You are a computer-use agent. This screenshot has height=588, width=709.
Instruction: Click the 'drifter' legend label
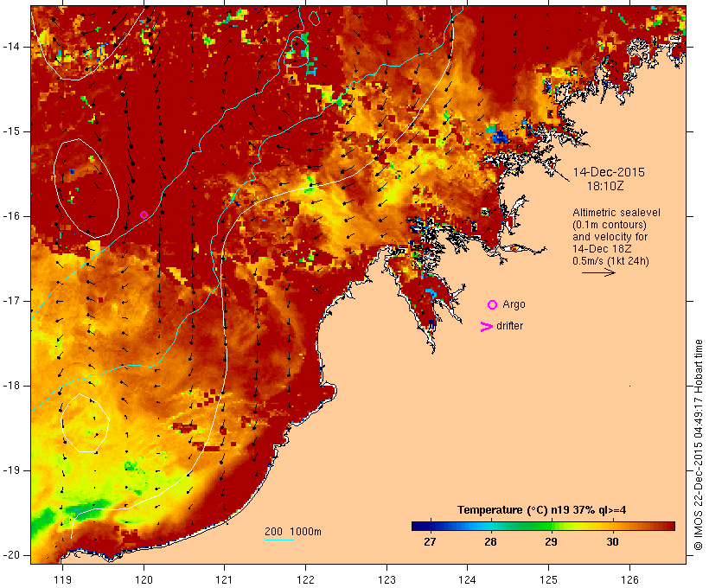(x=509, y=326)
